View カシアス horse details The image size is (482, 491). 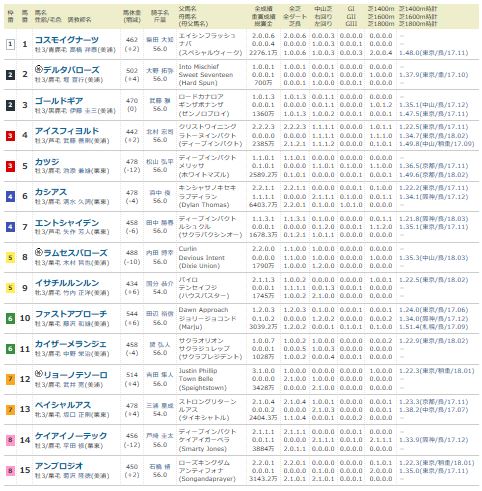[51, 192]
